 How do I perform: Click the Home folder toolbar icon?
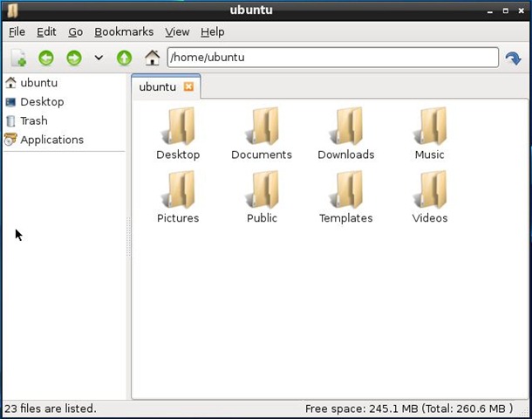pos(153,58)
